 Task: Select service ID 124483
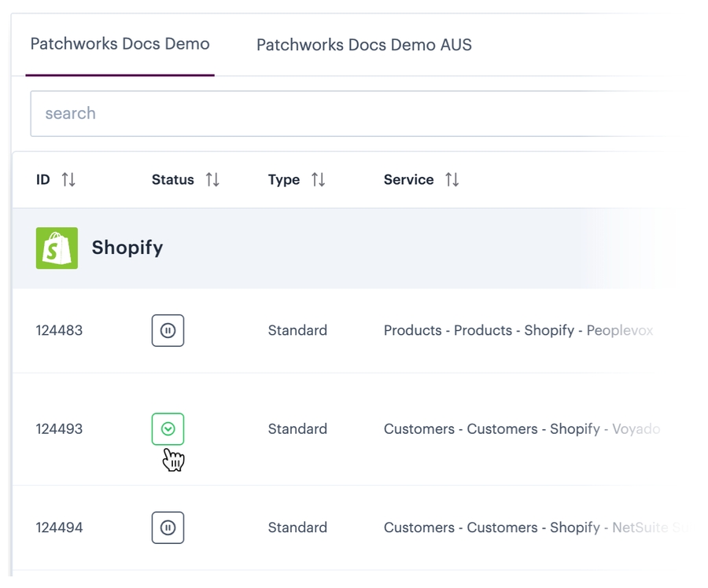coord(59,331)
